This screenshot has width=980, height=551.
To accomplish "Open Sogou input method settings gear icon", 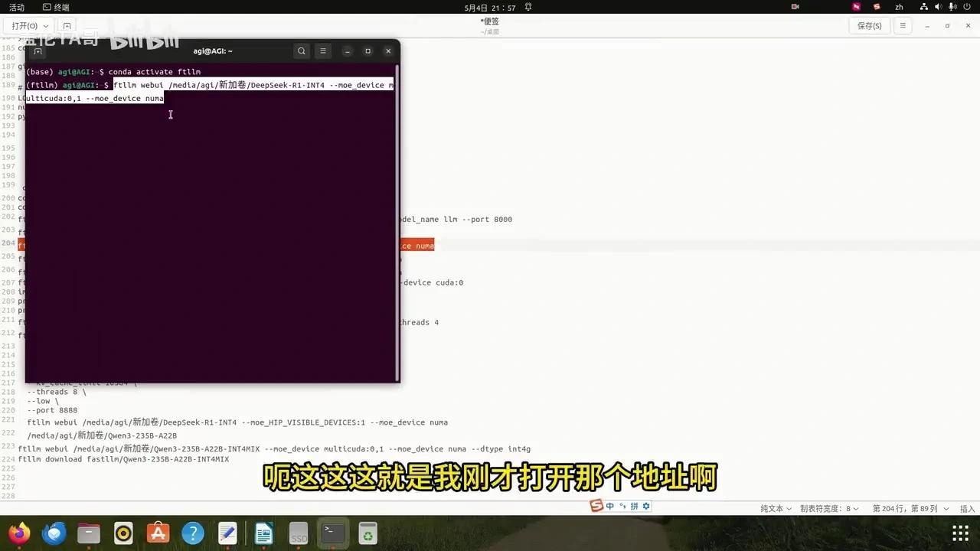I will (x=646, y=506).
